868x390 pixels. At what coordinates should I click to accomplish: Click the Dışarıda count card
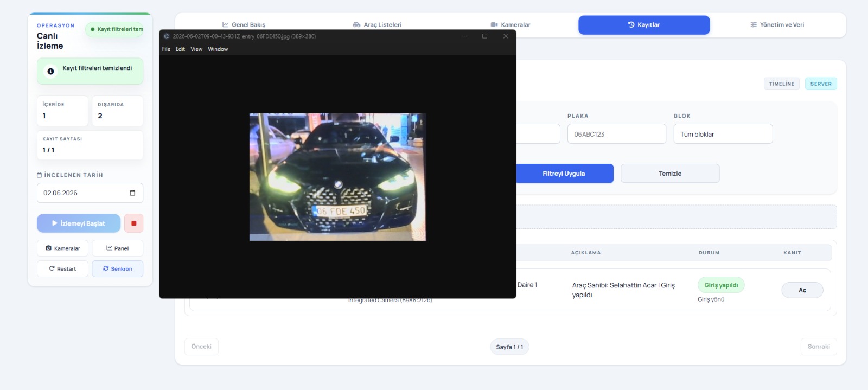[x=117, y=111]
